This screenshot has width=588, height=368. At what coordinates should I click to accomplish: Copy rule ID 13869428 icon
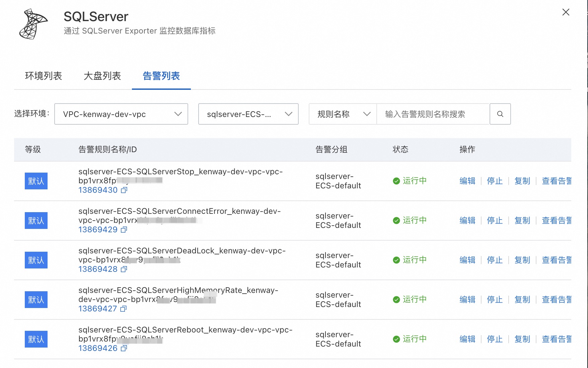click(124, 269)
